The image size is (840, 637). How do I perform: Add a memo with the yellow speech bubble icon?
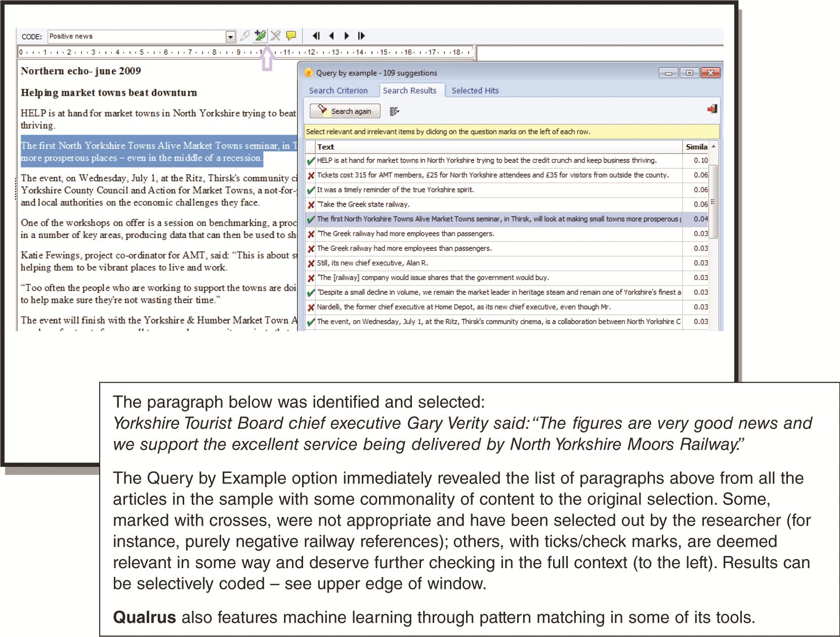point(291,35)
